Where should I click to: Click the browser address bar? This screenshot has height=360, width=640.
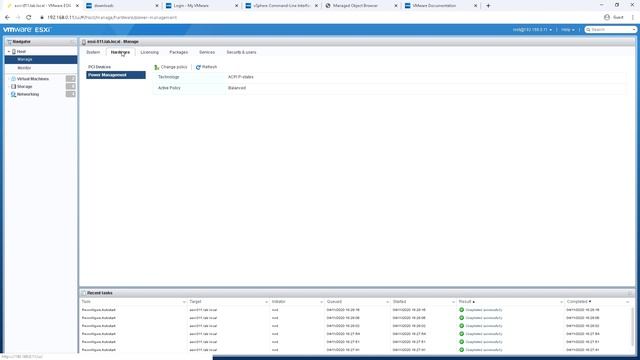[318, 18]
